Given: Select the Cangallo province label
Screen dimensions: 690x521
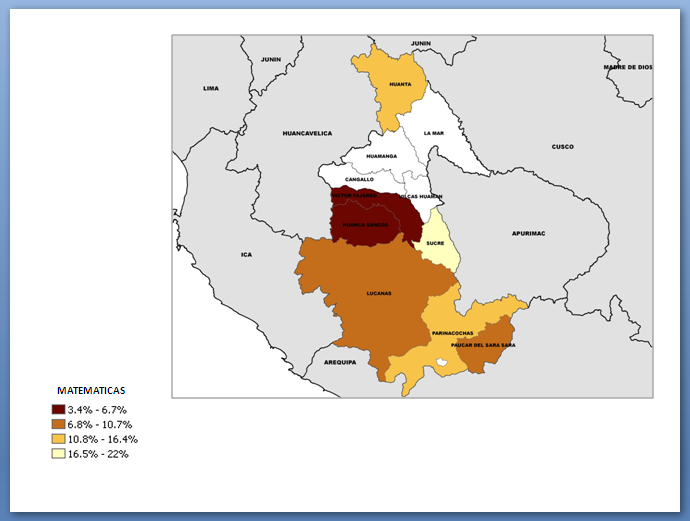Looking at the screenshot, I should click(359, 179).
